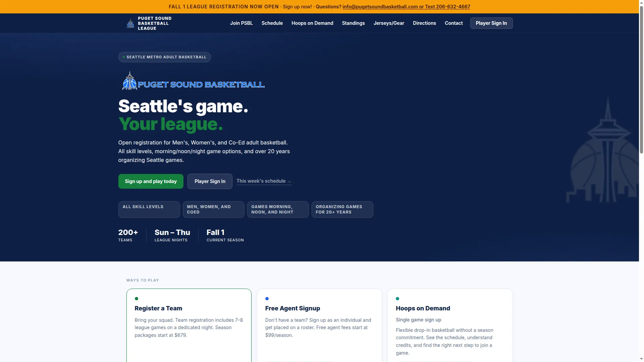The height and width of the screenshot is (362, 644).
Task: Click the scrollbar down arrow
Action: (641, 359)
